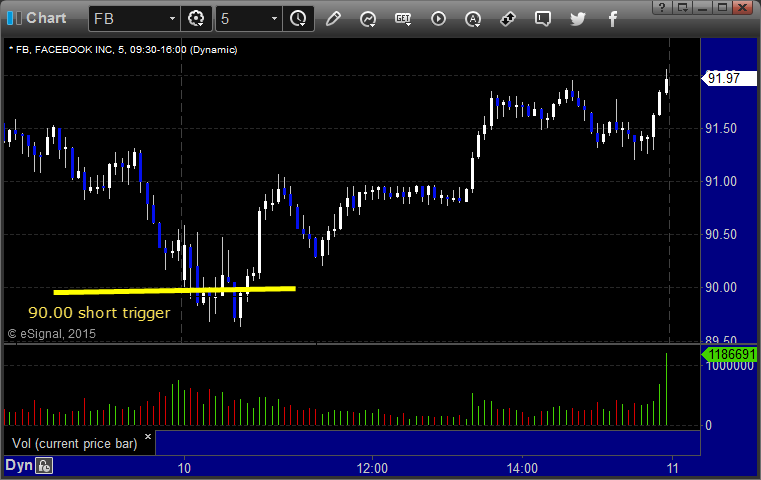The image size is (761, 480).
Task: Share chart via Twitter icon
Action: (578, 19)
